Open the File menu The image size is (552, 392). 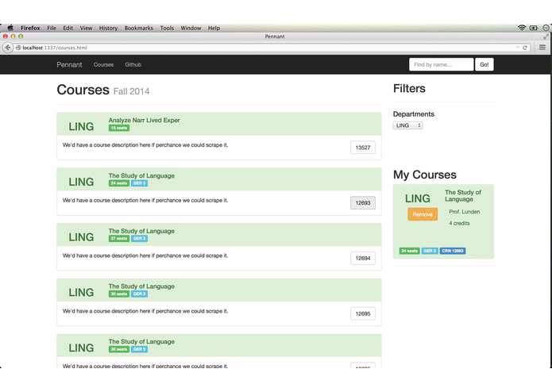click(x=52, y=28)
